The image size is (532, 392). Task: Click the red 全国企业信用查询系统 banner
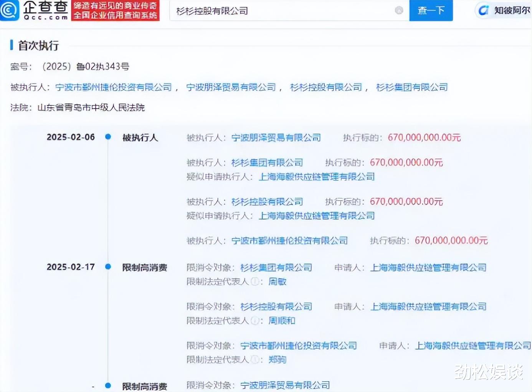[115, 11]
